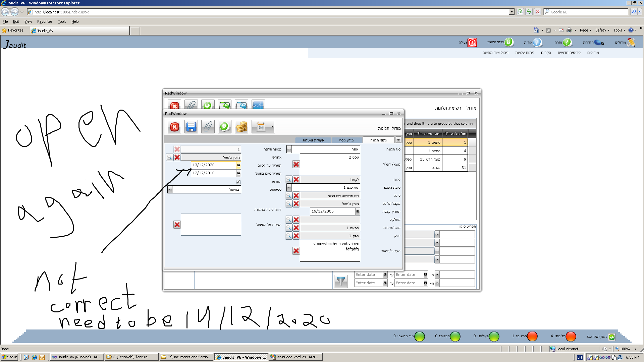Filter the מוצר/שירות column header

[418, 133]
